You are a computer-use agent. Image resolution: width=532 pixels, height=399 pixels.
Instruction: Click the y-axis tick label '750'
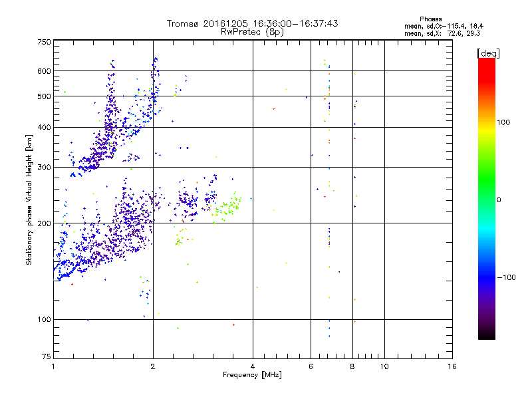44,42
